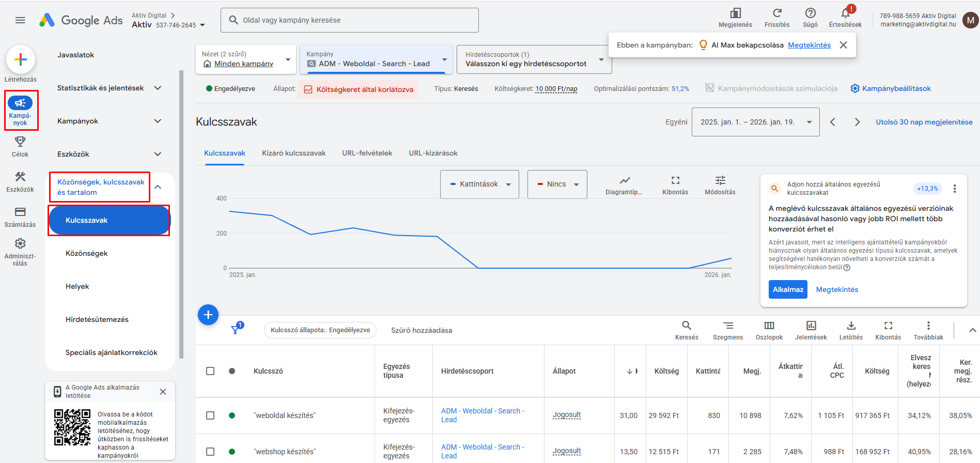Open the Szegmens segment icon
980x463 pixels.
point(728,326)
